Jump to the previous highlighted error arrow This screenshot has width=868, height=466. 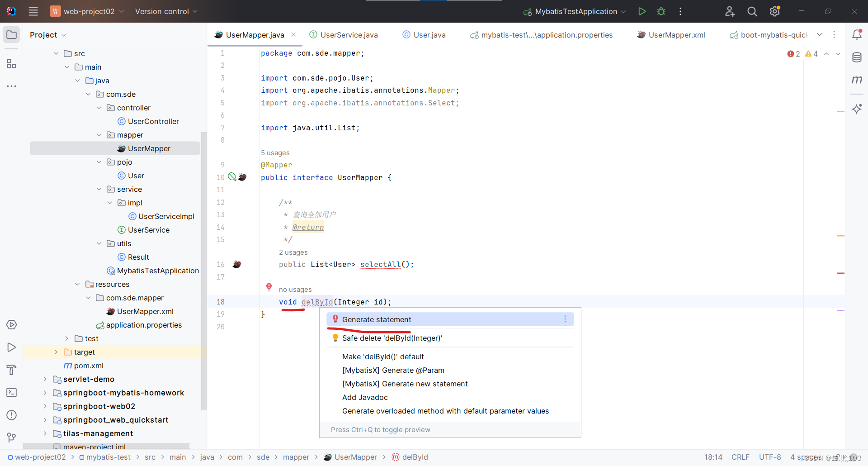[826, 54]
